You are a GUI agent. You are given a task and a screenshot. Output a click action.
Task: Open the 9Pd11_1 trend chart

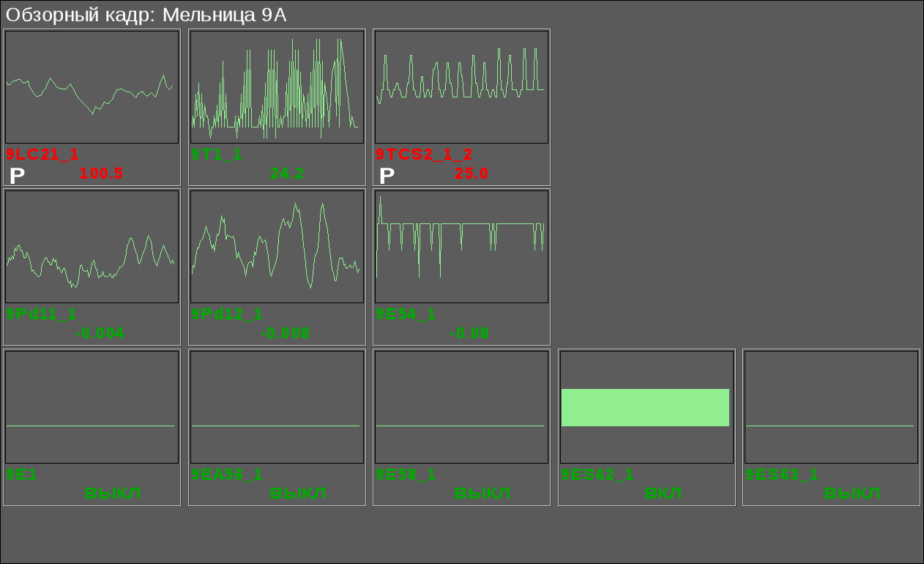tap(92, 247)
